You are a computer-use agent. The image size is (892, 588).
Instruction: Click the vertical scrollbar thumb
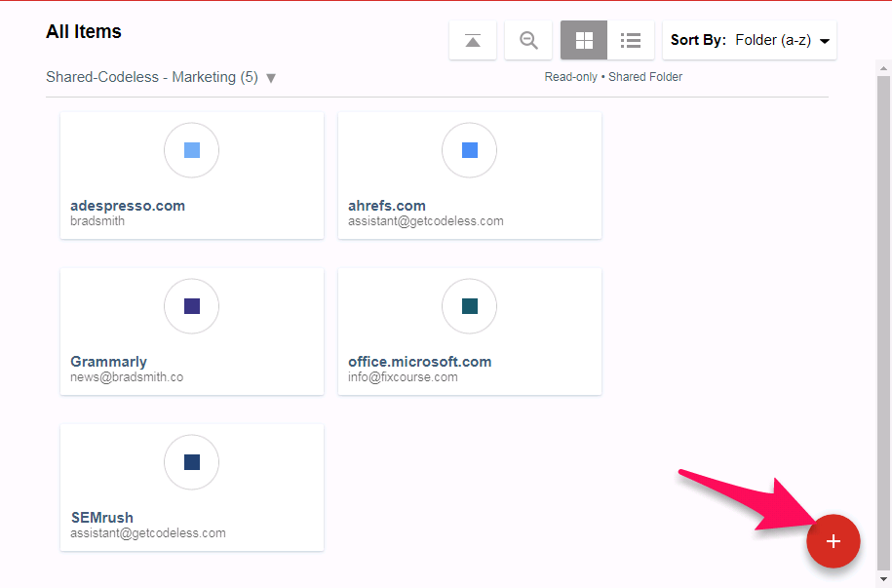(x=883, y=322)
